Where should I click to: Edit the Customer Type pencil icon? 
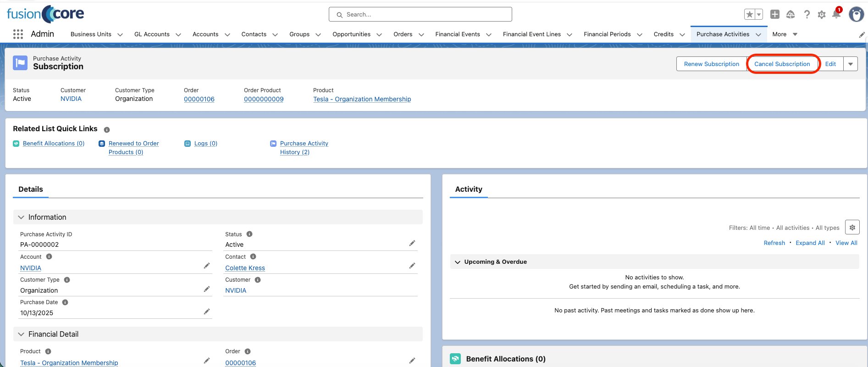point(207,289)
